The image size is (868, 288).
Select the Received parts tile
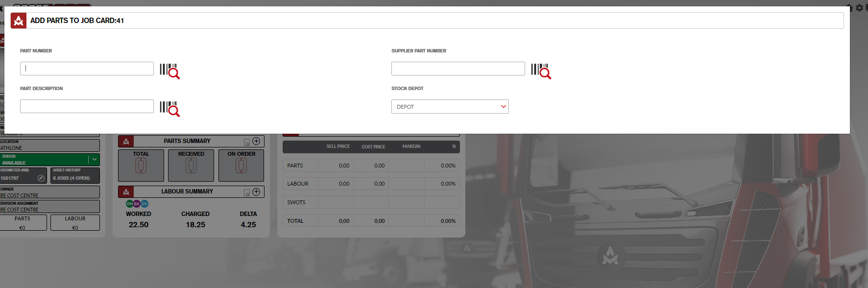pos(191,165)
